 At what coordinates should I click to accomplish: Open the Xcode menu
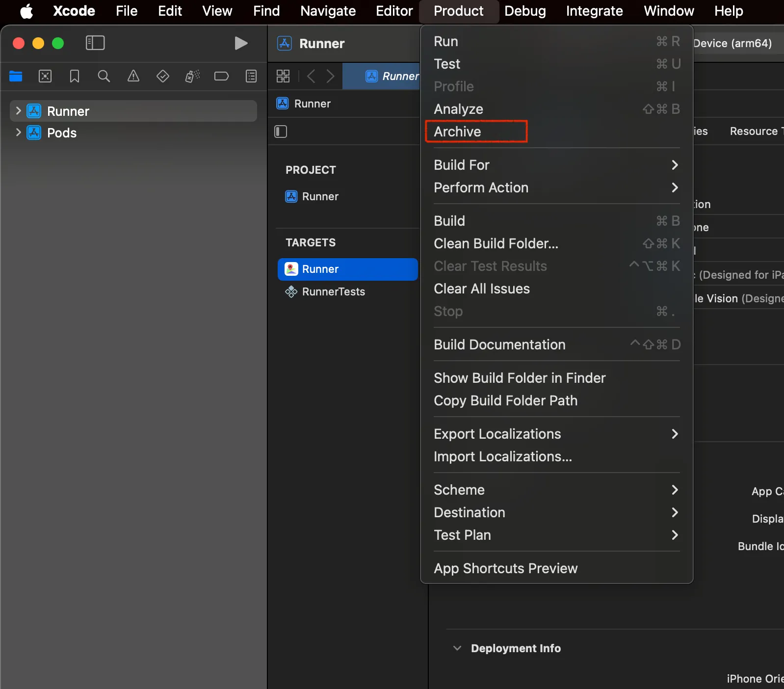[74, 11]
